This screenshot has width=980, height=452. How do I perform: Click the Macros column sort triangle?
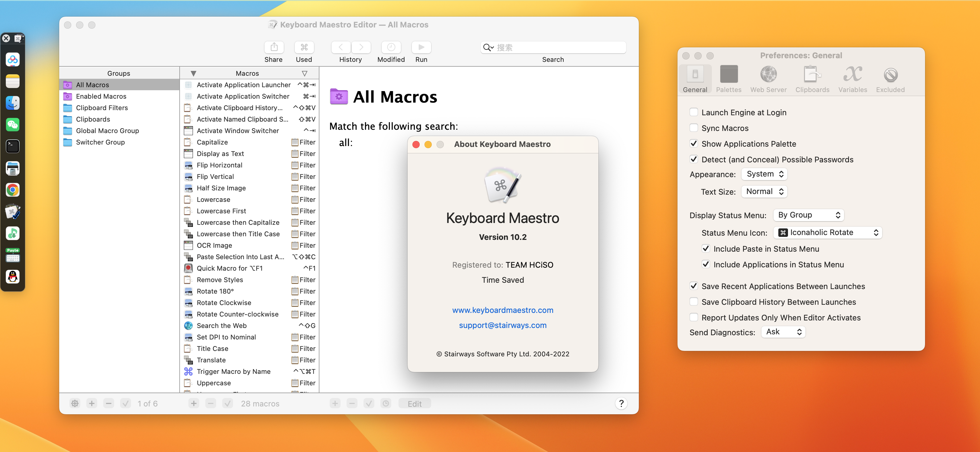(193, 73)
